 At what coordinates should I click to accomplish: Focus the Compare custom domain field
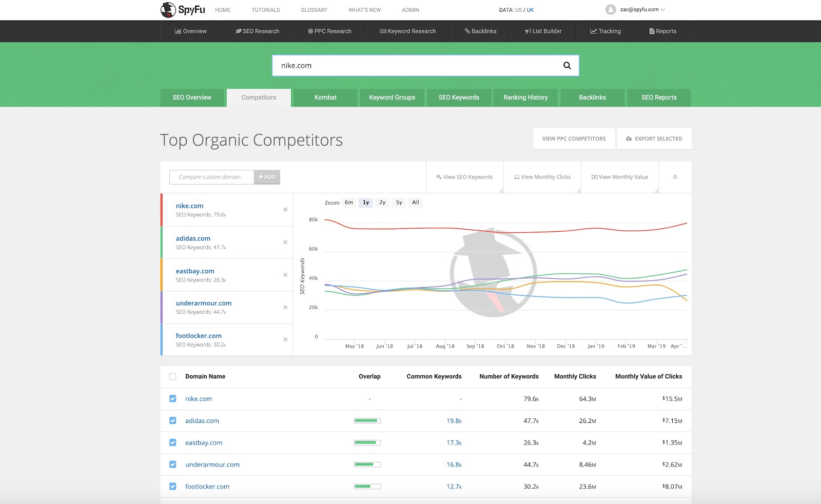pyautogui.click(x=211, y=177)
